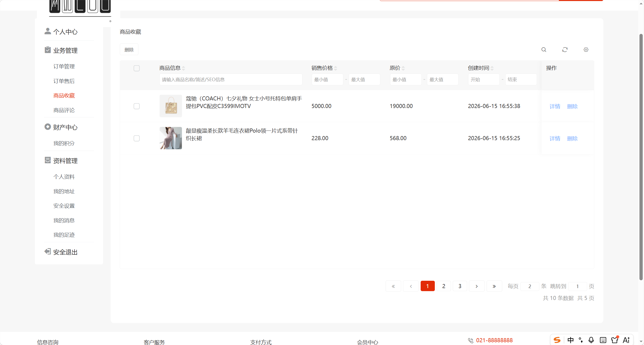This screenshot has height=345, width=644.
Task: Focus the 跳转到 page number field
Action: 578,286
